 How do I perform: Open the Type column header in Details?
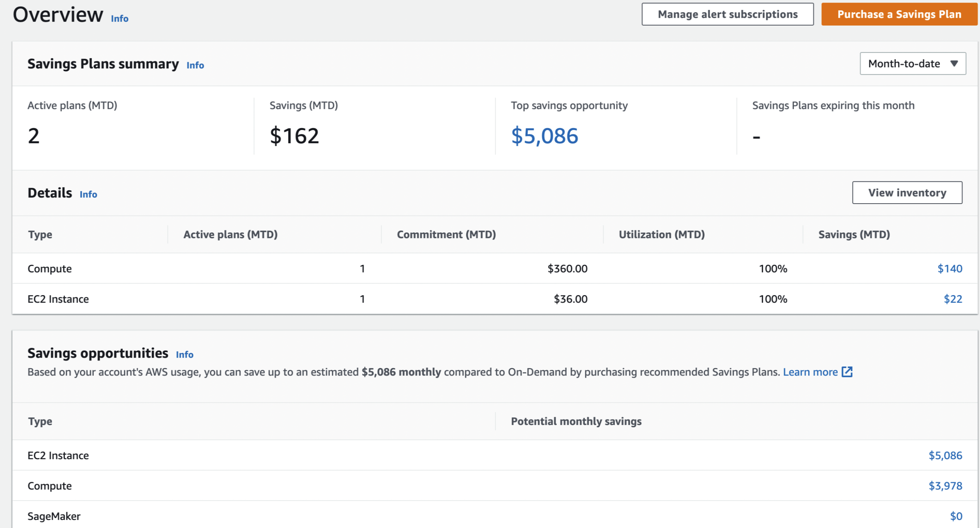(x=40, y=234)
